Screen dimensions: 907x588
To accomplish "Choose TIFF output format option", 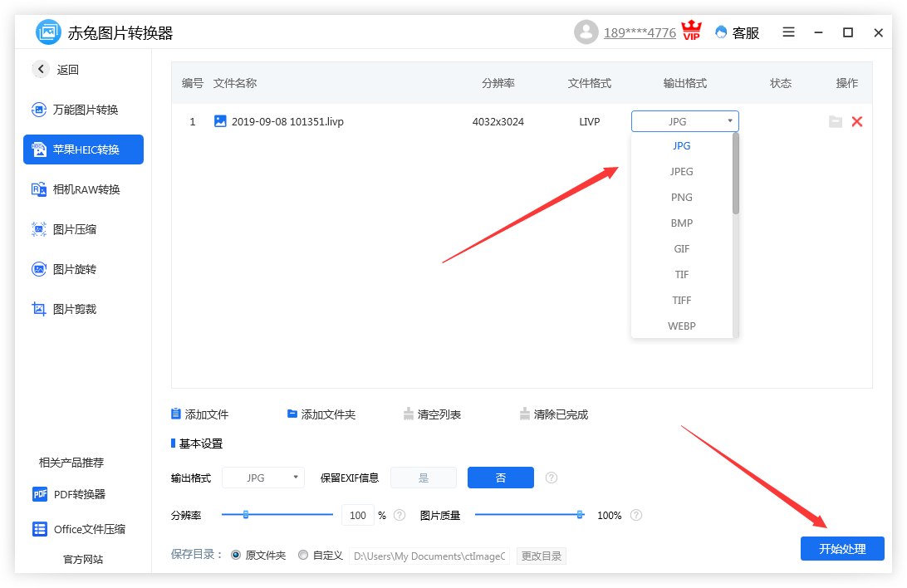I will tap(681, 300).
